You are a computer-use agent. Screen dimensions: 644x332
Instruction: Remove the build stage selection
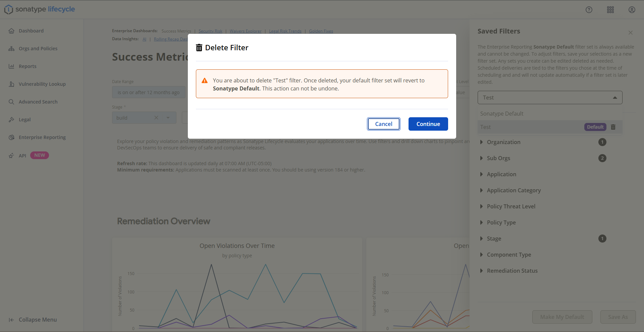156,118
